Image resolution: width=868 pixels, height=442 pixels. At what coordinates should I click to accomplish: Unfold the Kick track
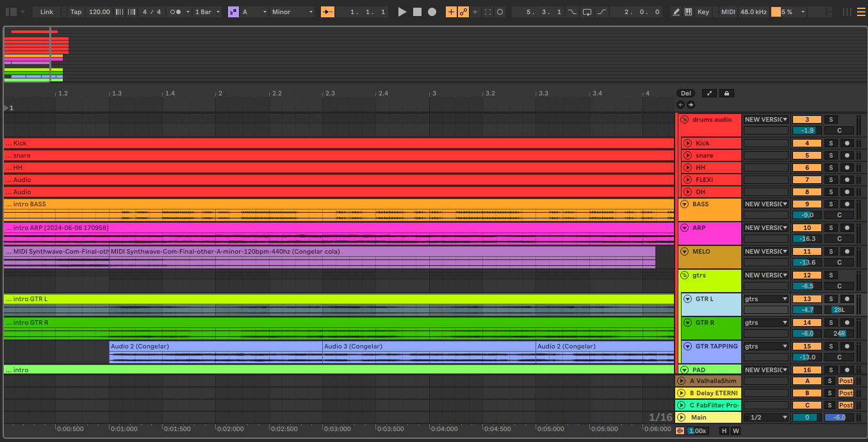(x=687, y=143)
